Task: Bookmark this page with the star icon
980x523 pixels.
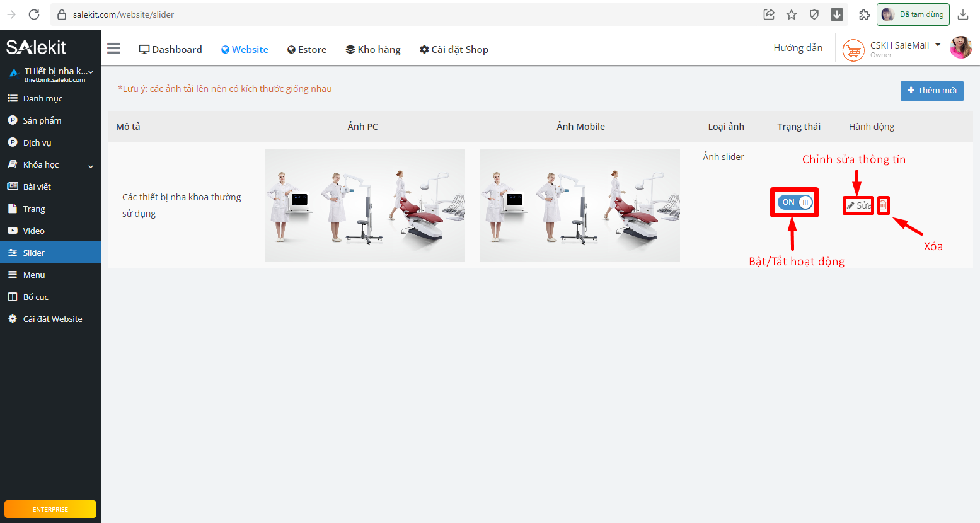Action: click(792, 14)
